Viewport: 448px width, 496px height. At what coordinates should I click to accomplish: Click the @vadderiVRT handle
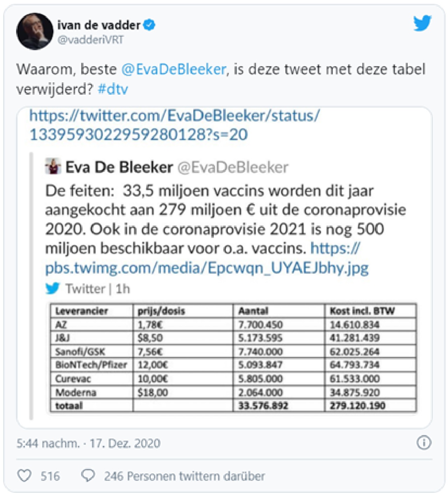point(91,40)
